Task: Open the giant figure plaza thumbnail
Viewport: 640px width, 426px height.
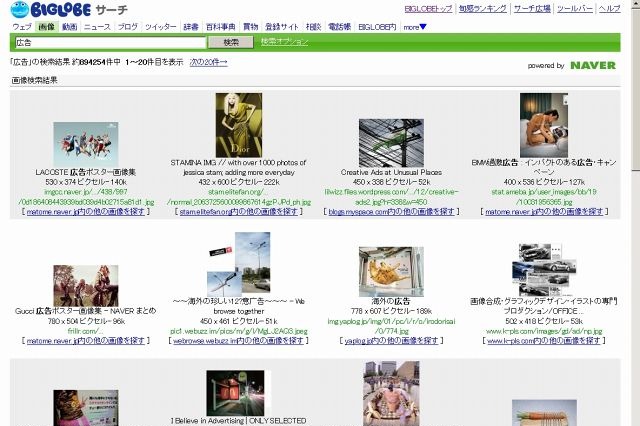Action: (x=391, y=393)
